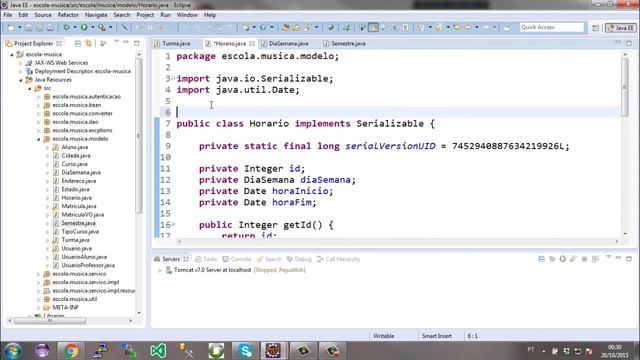The image size is (640, 360).
Task: Click Project Explorer horizontal scrollbar thumb
Action: 50,321
